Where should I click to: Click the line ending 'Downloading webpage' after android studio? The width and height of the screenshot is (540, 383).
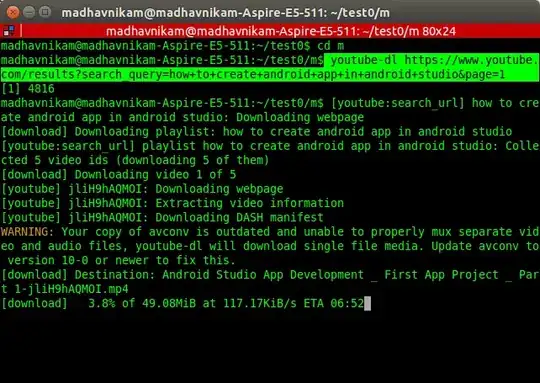pyautogui.click(x=182, y=117)
